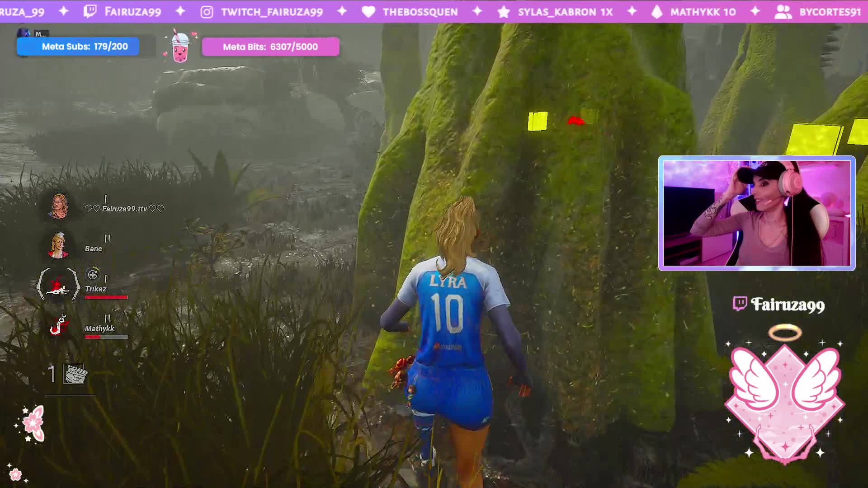Image resolution: width=868 pixels, height=488 pixels.
Task: Click the heart icon before THEBOSSQUEN
Action: coord(368,12)
